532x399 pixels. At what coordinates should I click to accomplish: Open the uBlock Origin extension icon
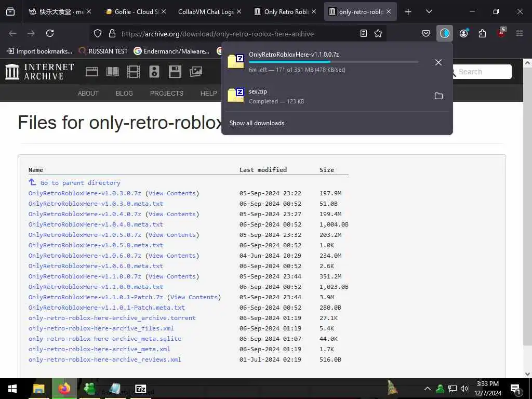click(x=501, y=33)
